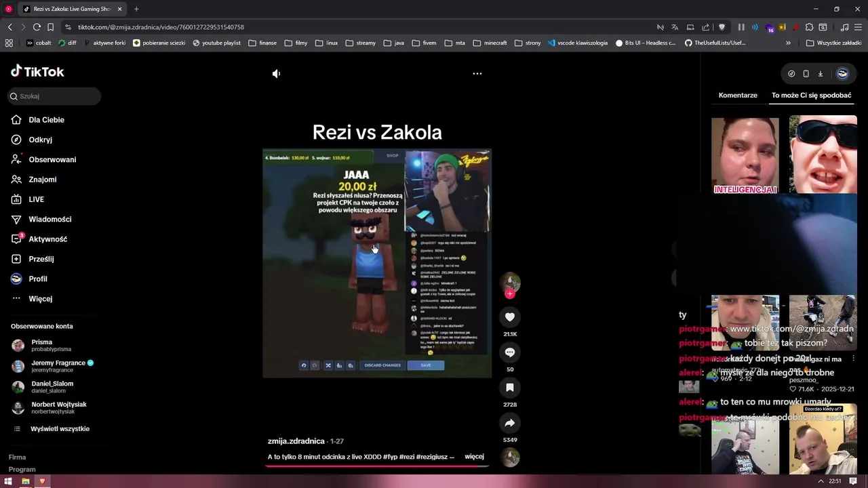Screen dimensions: 868x488
Task: Open the 'Odkryj' page
Action: coord(40,140)
